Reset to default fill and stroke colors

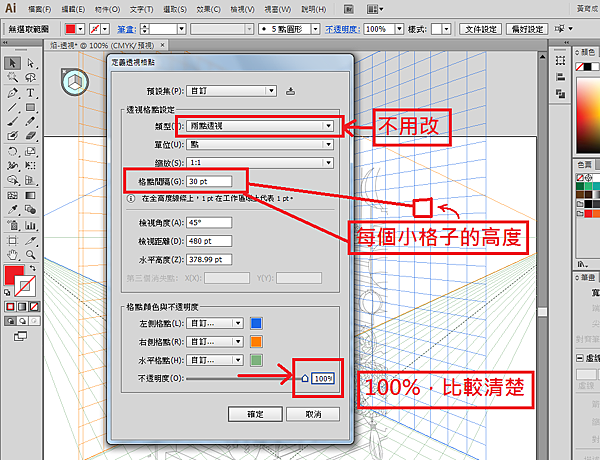click(7, 292)
